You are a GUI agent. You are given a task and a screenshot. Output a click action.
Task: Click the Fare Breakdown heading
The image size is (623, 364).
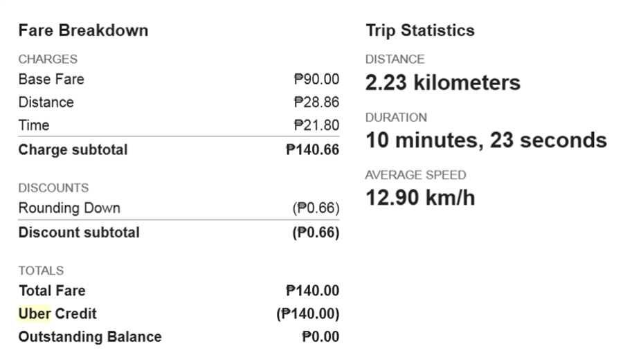point(84,30)
